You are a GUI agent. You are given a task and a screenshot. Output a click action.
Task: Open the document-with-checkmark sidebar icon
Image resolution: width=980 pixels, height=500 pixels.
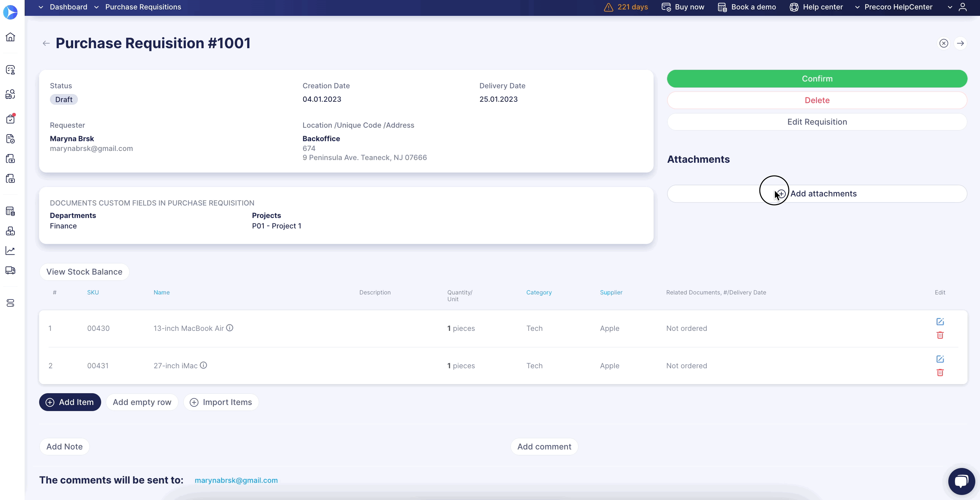click(x=10, y=139)
